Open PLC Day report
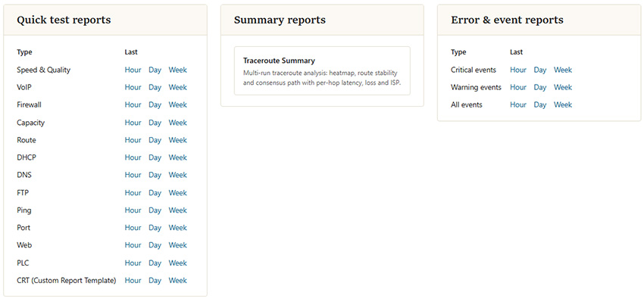The image size is (644, 302). pos(155,263)
